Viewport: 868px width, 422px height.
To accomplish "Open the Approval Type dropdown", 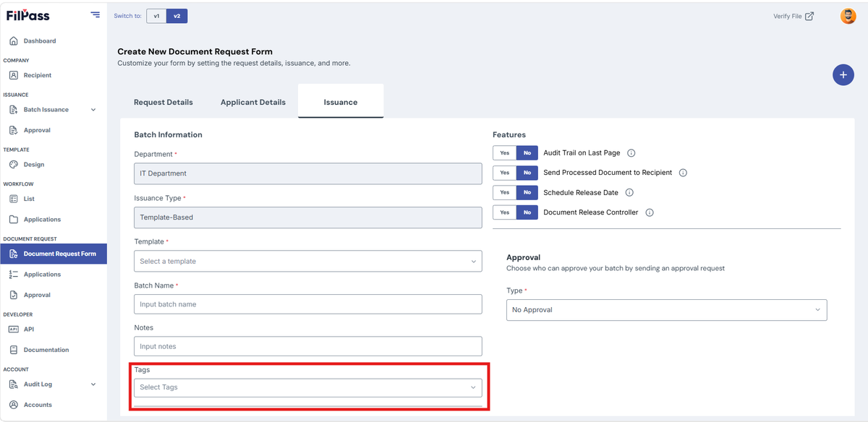I will [x=666, y=310].
